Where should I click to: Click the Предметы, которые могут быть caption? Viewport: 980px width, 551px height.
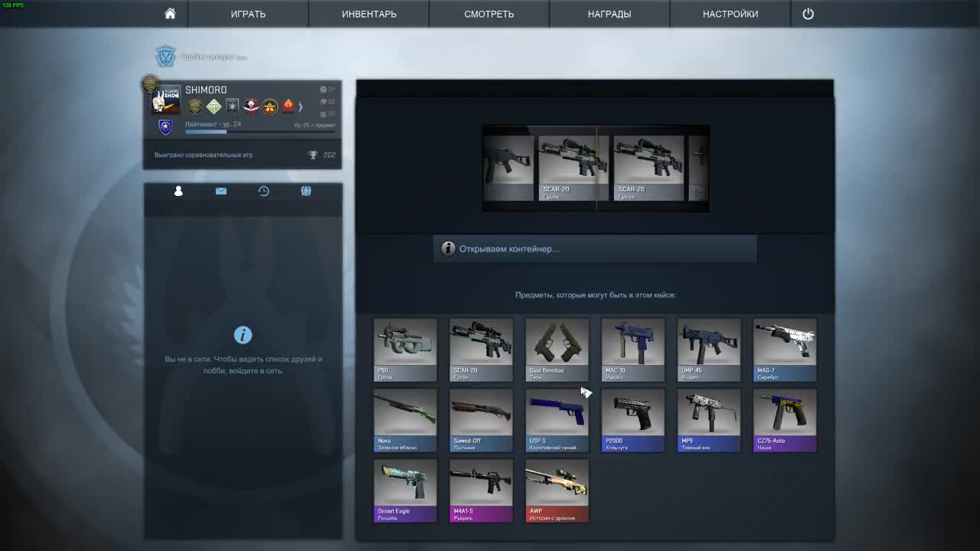(596, 295)
